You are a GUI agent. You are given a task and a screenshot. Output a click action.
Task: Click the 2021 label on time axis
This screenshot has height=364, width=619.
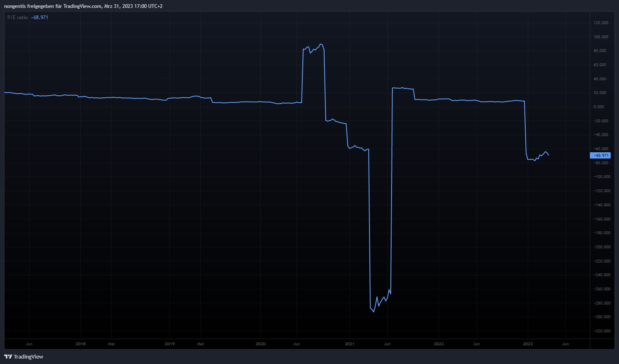pyautogui.click(x=349, y=344)
